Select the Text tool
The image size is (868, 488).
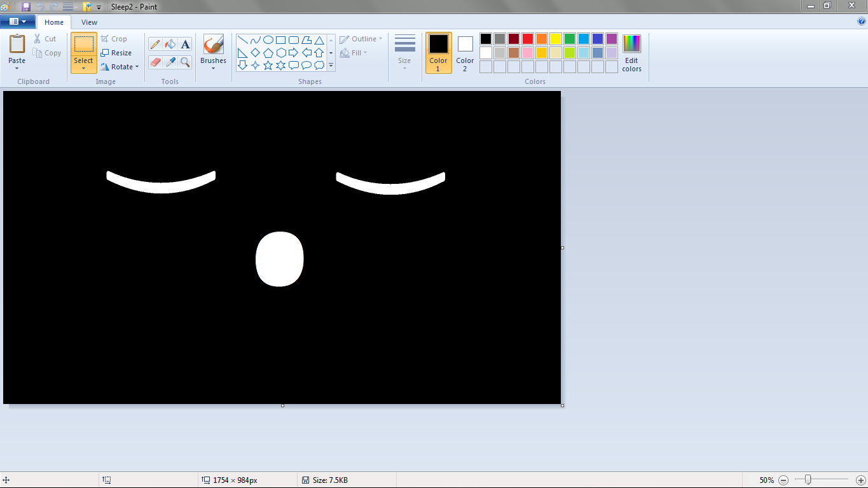(x=185, y=44)
